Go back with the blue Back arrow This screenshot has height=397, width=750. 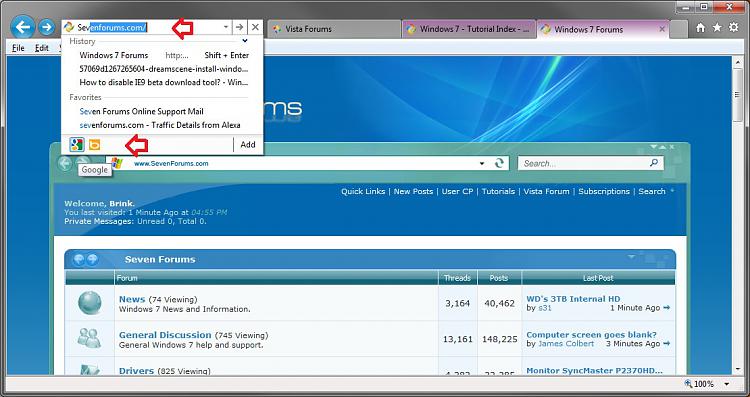tap(22, 27)
